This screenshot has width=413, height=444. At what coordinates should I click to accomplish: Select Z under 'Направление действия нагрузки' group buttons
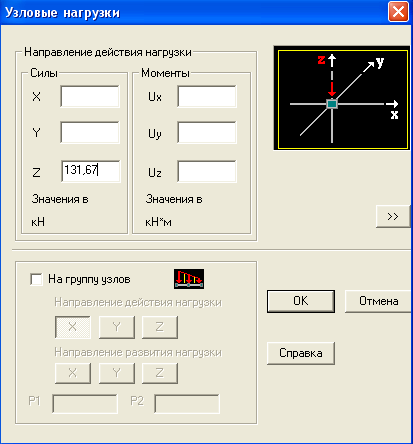tap(160, 327)
